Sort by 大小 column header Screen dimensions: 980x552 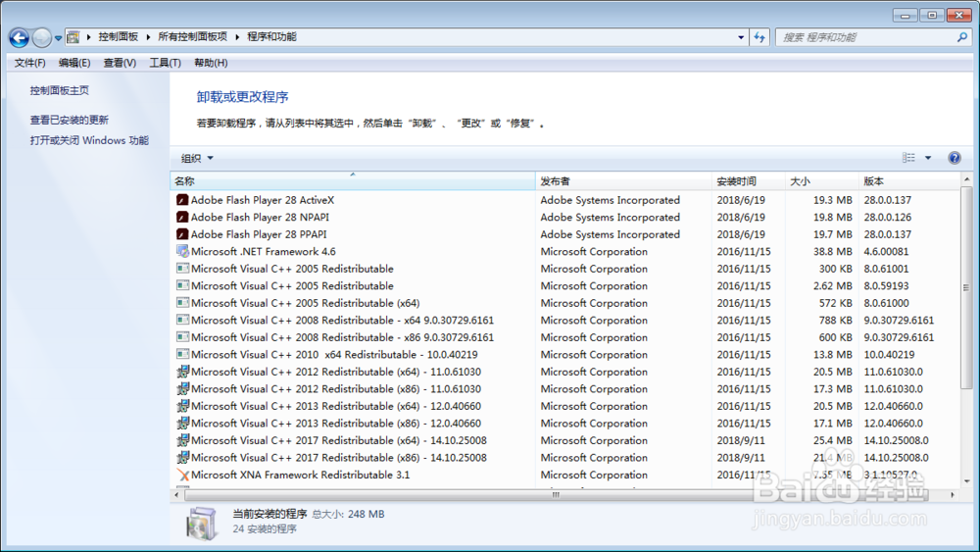(822, 181)
